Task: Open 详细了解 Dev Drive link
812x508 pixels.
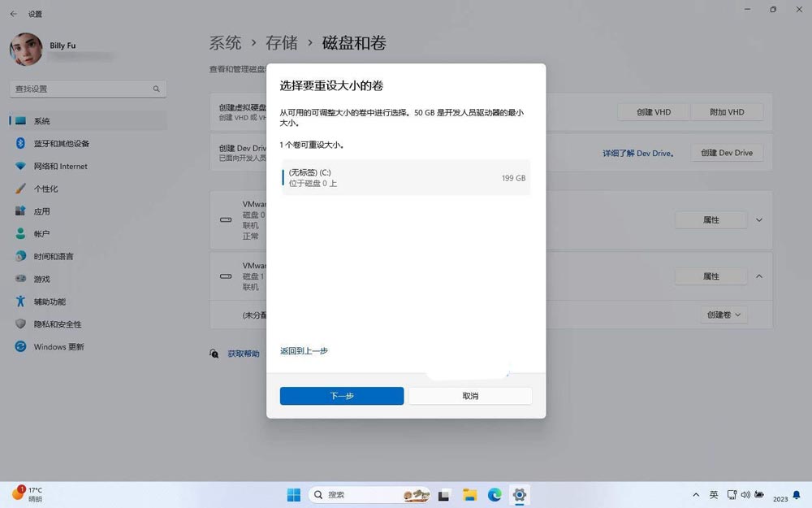Action: [x=638, y=153]
